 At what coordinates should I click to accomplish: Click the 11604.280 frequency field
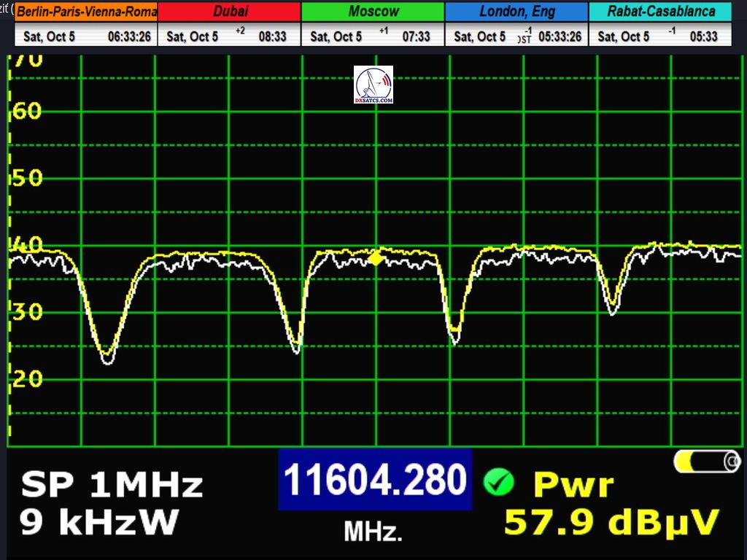tap(375, 480)
